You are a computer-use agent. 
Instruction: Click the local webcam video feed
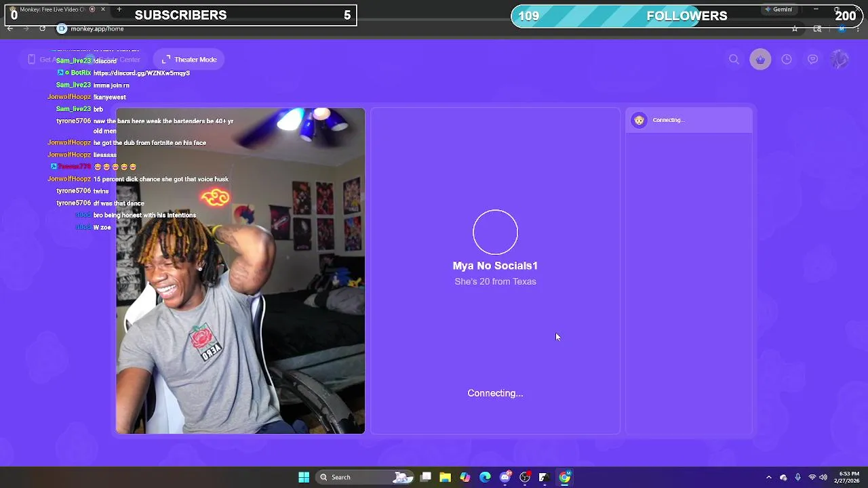point(240,270)
